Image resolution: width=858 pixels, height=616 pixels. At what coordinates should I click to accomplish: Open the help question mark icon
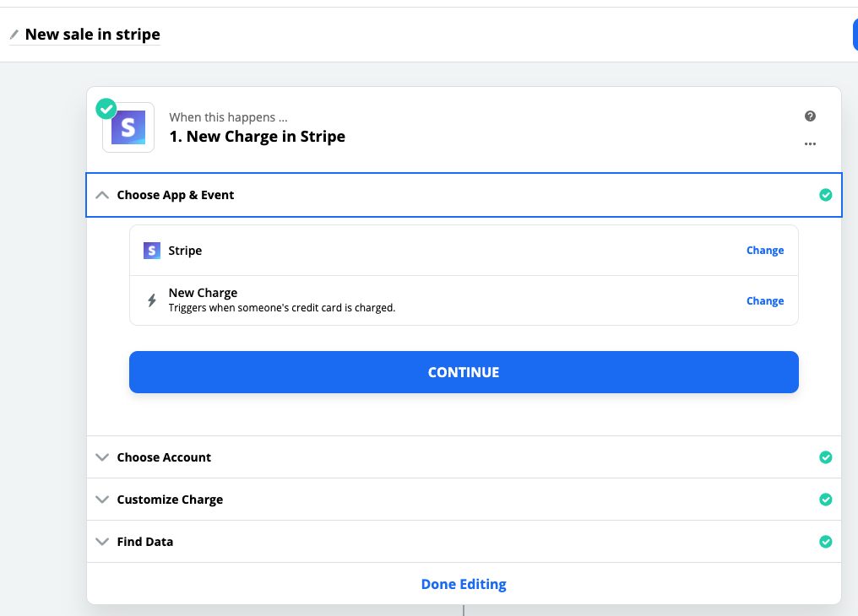[810, 116]
